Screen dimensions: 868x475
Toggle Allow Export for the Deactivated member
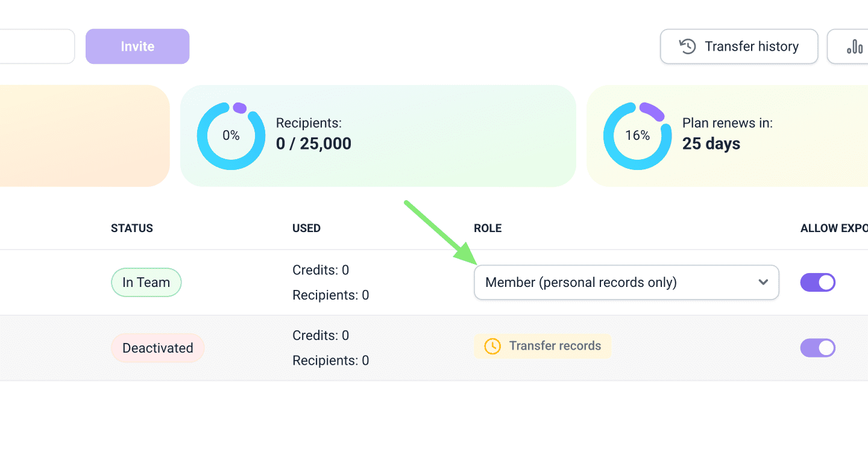[x=817, y=348]
